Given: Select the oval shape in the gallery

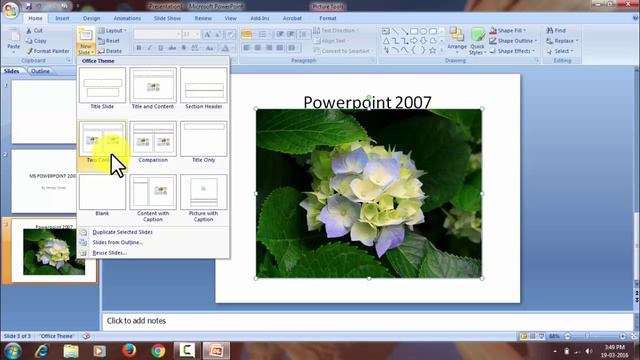Looking at the screenshot, I should 423,31.
